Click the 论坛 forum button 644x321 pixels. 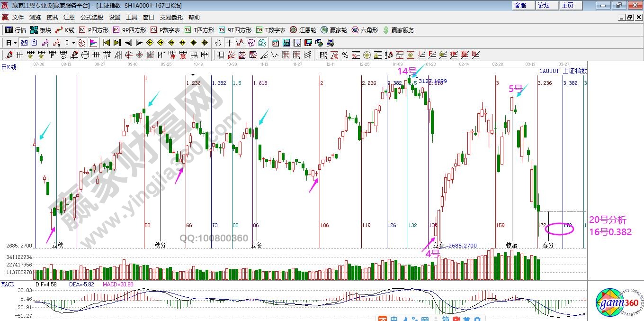544,5
